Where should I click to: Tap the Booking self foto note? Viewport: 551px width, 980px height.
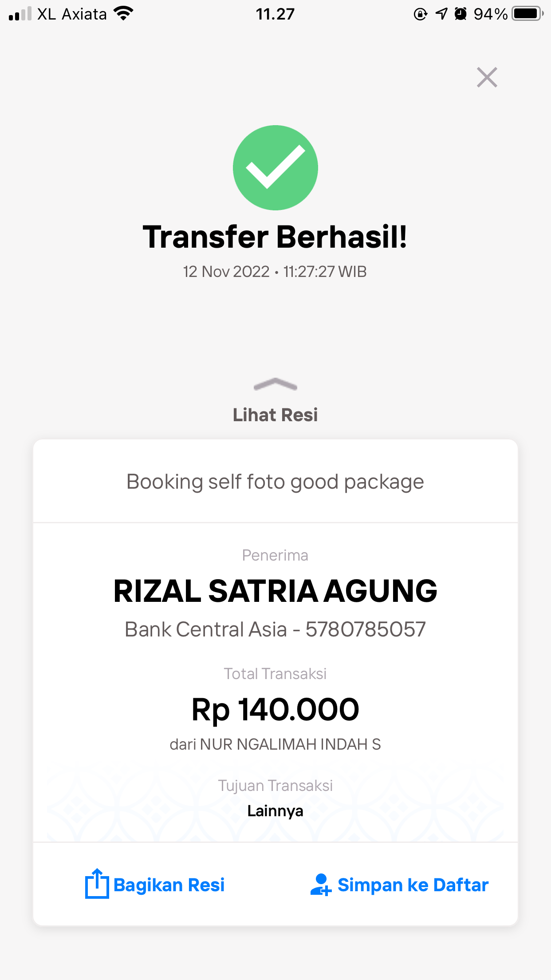tap(275, 482)
